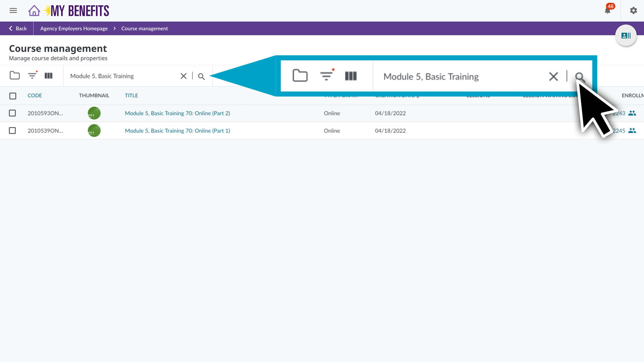Click the search magnifier next to search field
This screenshot has height=362, width=644.
pyautogui.click(x=201, y=76)
